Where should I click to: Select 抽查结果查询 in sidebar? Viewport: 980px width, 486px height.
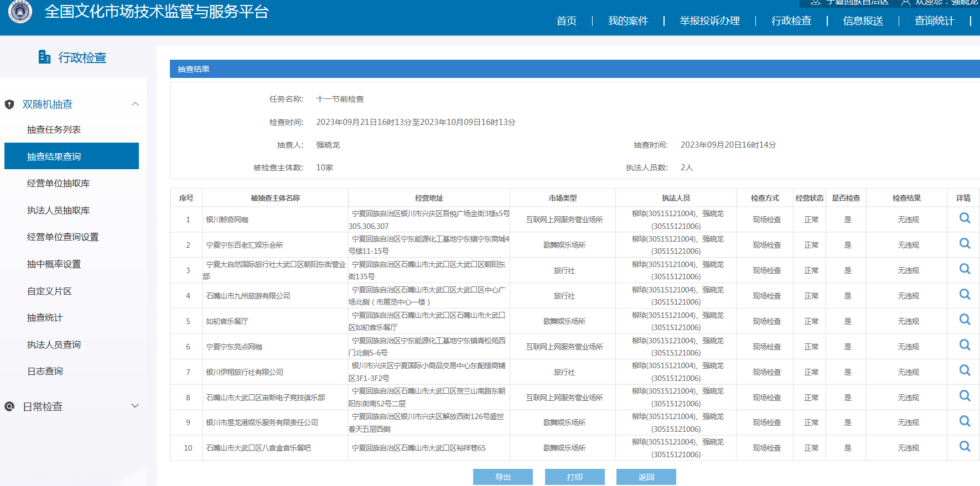pyautogui.click(x=71, y=156)
